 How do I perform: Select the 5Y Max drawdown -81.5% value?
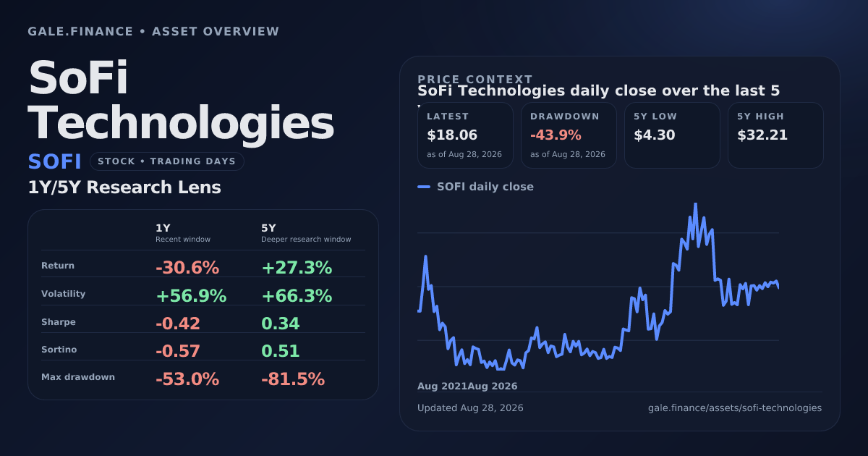tap(293, 379)
